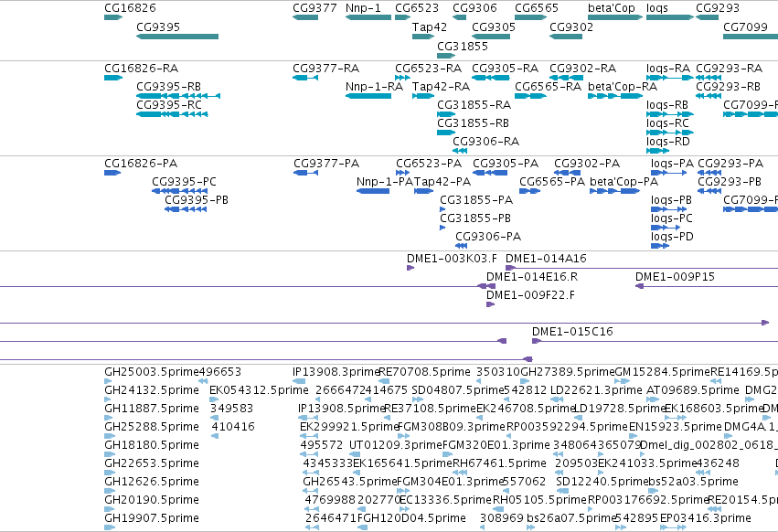The image size is (778, 532).
Task: Select EST GH12626.5prime
Action: pyautogui.click(x=152, y=482)
